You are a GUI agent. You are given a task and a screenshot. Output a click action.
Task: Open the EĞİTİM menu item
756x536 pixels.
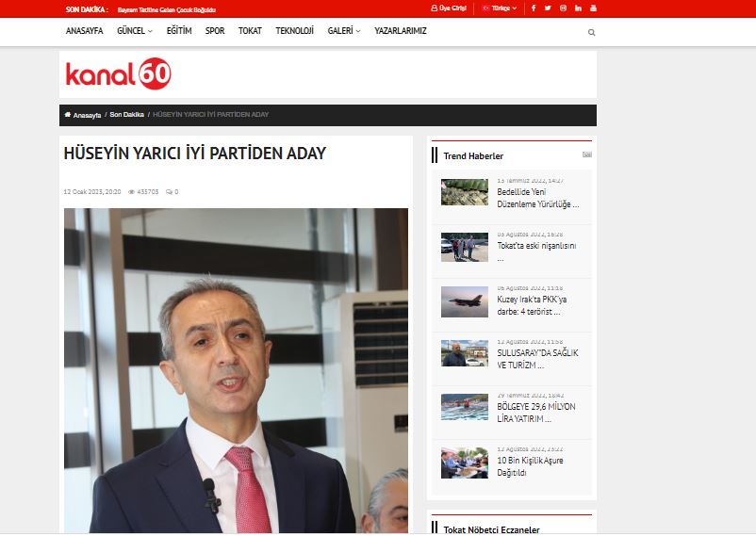[179, 31]
